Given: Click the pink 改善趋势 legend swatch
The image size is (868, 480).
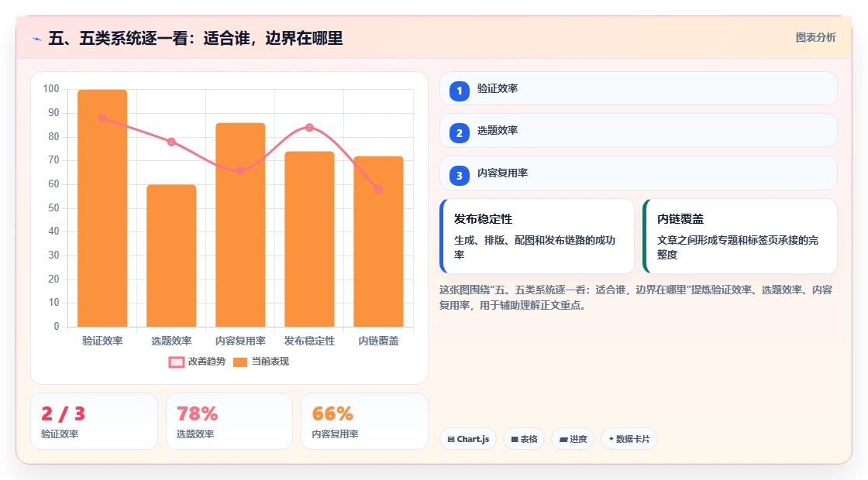Looking at the screenshot, I should click(x=177, y=362).
